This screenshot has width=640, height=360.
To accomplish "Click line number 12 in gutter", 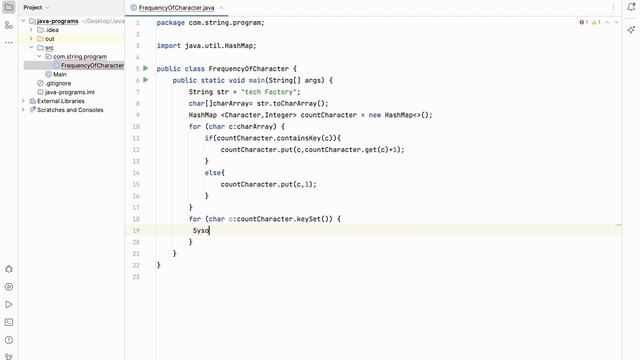I will coord(136,149).
